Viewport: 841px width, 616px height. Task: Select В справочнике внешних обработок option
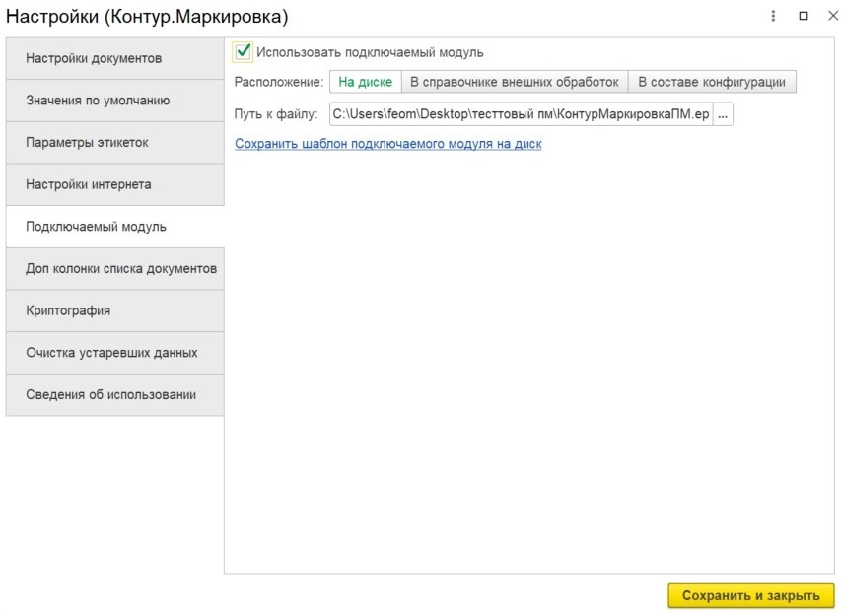[515, 82]
